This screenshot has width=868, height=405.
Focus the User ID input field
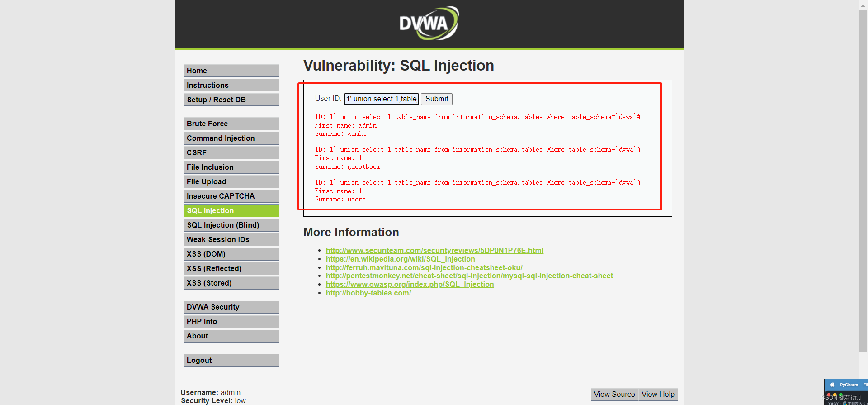pos(382,99)
